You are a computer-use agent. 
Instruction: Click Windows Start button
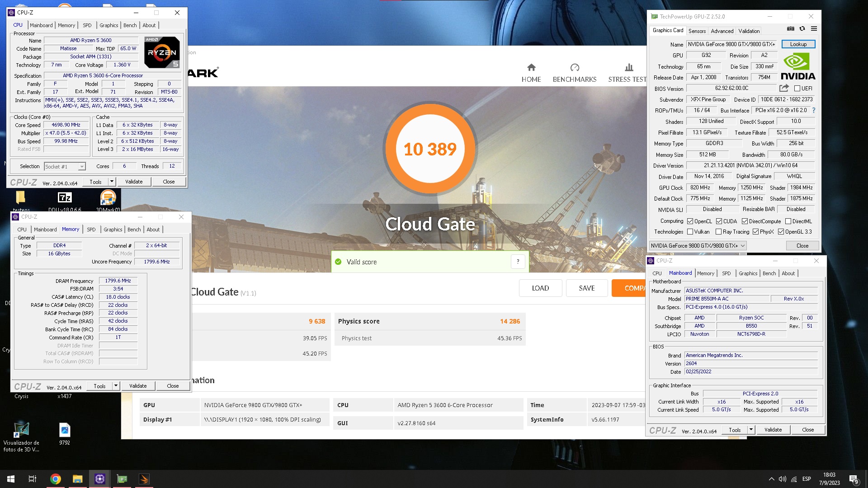click(11, 479)
